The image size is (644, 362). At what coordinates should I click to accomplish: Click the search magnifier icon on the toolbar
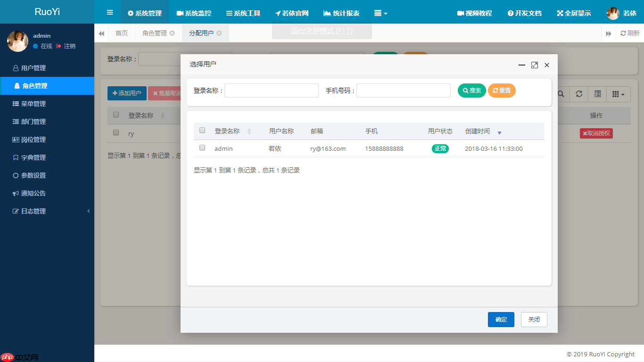(x=561, y=94)
